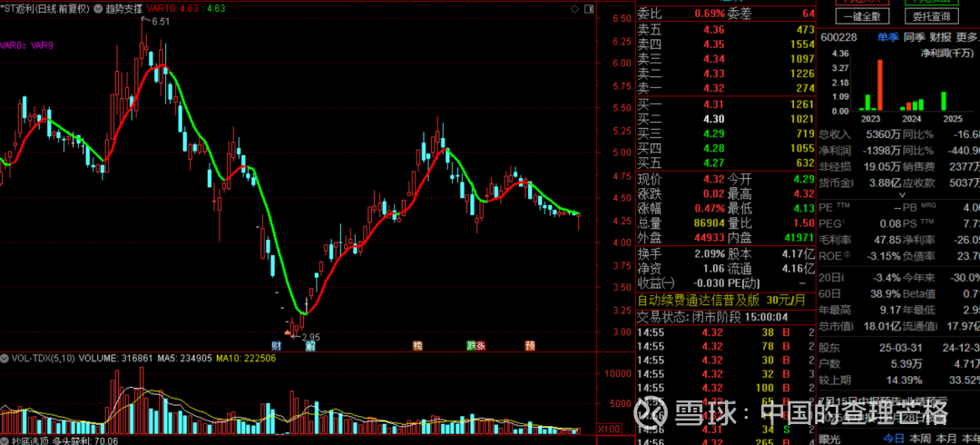This screenshot has width=980, height=445.
Task: Click the 卖三 price 4.34
Action: (x=714, y=59)
